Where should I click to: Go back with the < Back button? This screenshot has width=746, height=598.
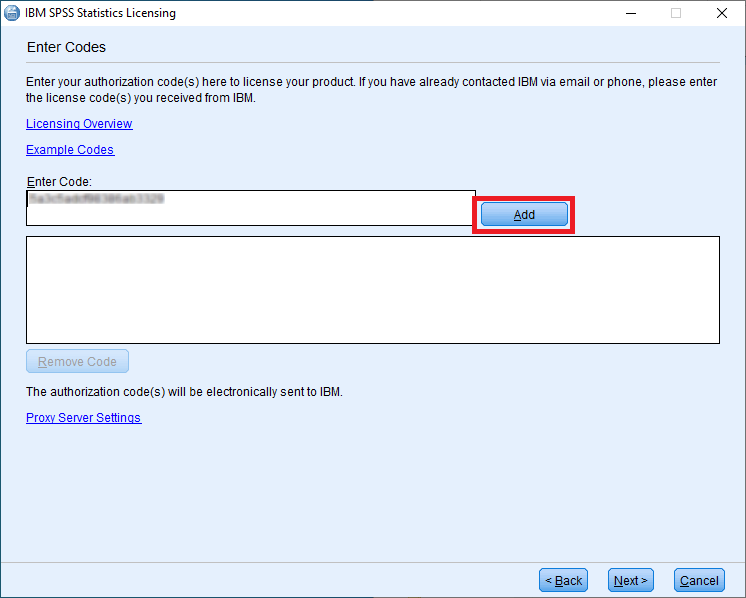[x=563, y=580]
